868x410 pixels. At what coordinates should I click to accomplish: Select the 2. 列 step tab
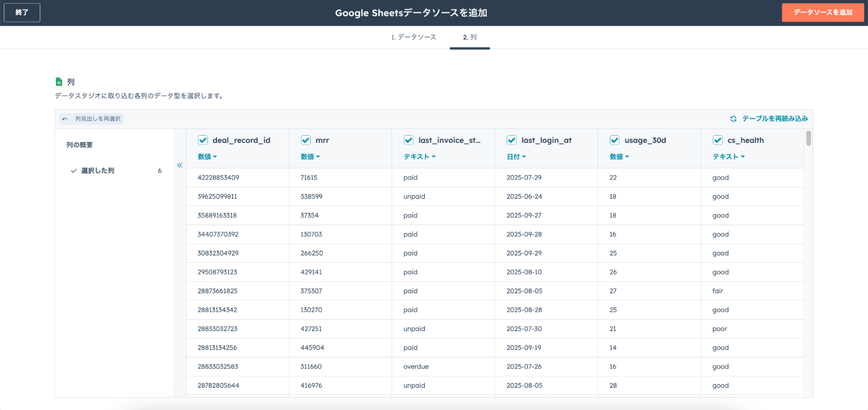coord(469,37)
